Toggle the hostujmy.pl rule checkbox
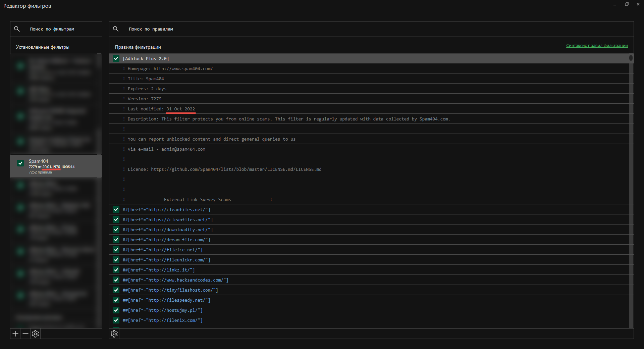 pos(116,310)
